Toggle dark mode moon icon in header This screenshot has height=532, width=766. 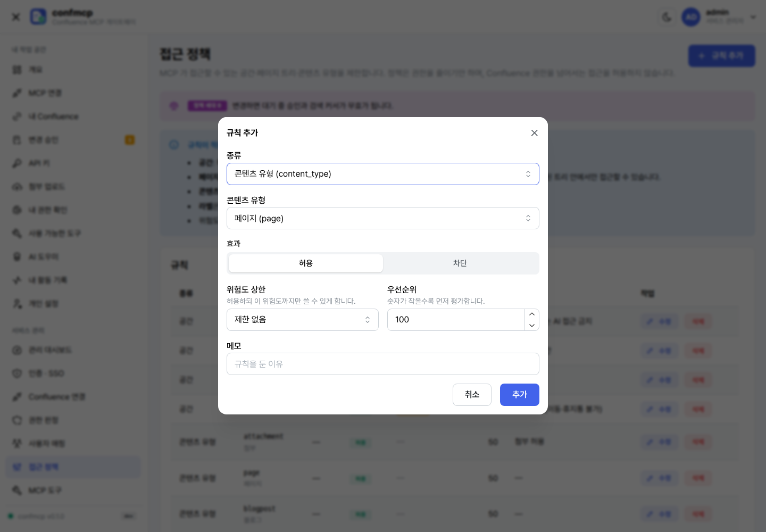[x=667, y=17]
